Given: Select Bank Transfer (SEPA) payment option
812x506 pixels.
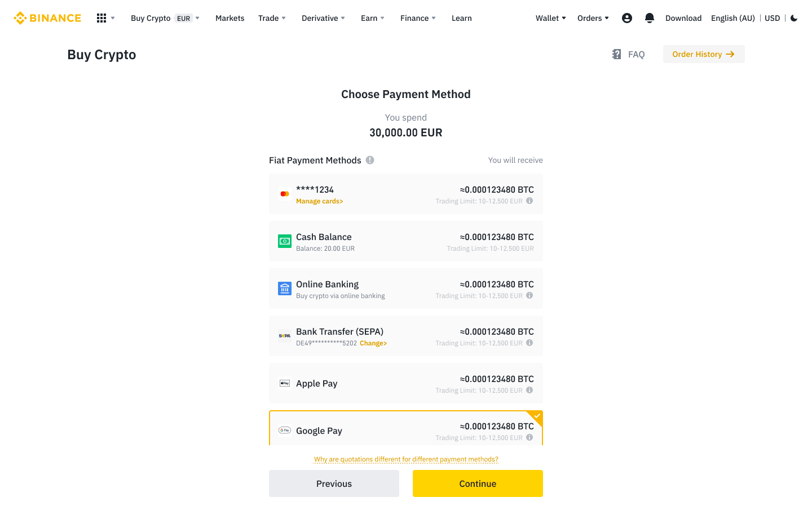Looking at the screenshot, I should click(406, 336).
